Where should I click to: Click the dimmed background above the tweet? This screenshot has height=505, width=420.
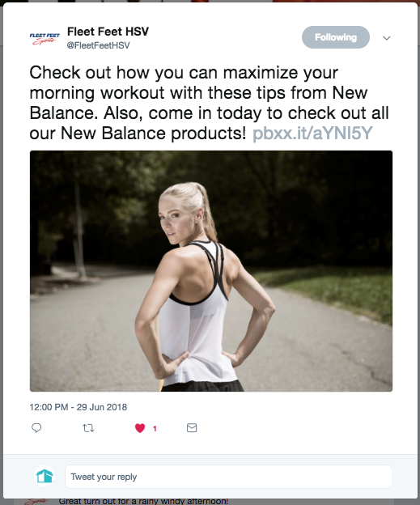click(210, 1)
